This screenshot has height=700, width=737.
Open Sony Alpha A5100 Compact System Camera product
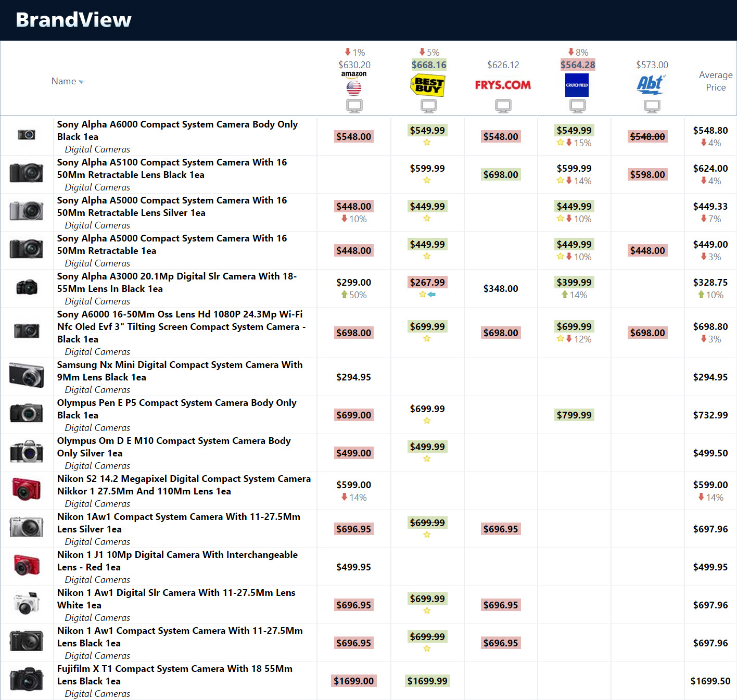172,168
